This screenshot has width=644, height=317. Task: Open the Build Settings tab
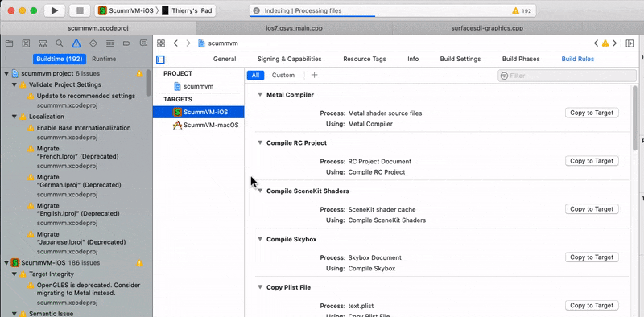(460, 59)
